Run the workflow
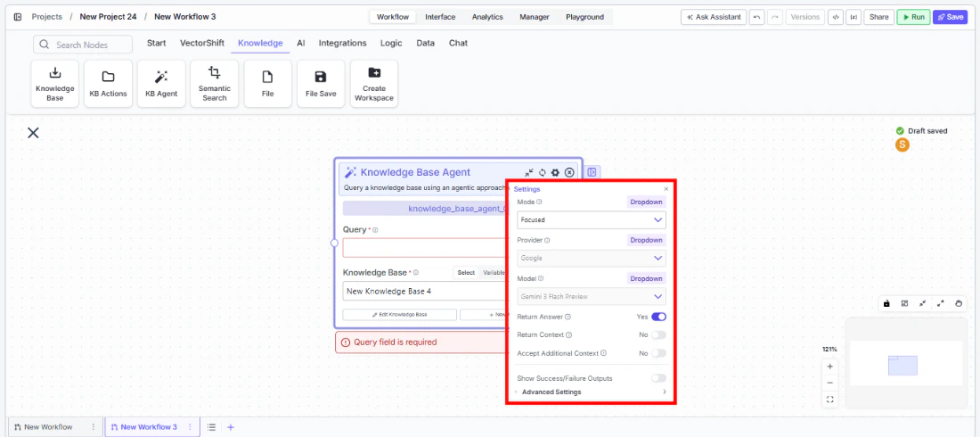The image size is (980, 437). (913, 17)
